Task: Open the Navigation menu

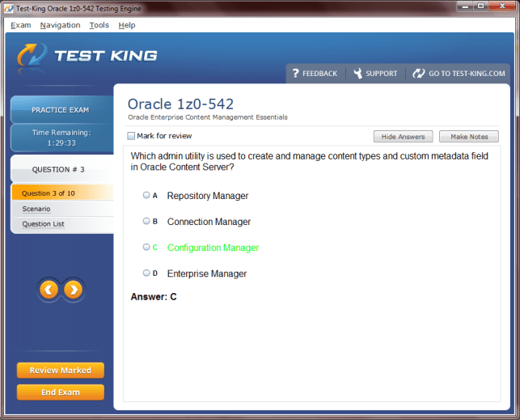Action: click(x=60, y=25)
